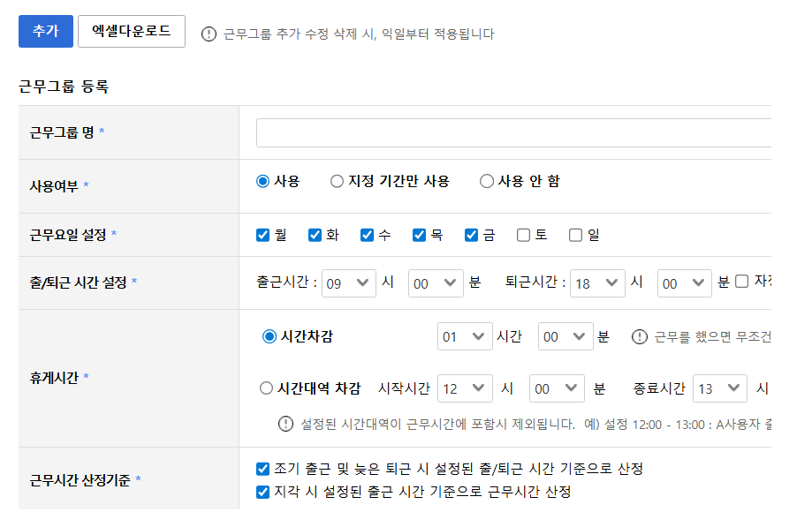The width and height of the screenshot is (812, 512).
Task: Uncheck the 월 workday checkbox
Action: 262,235
